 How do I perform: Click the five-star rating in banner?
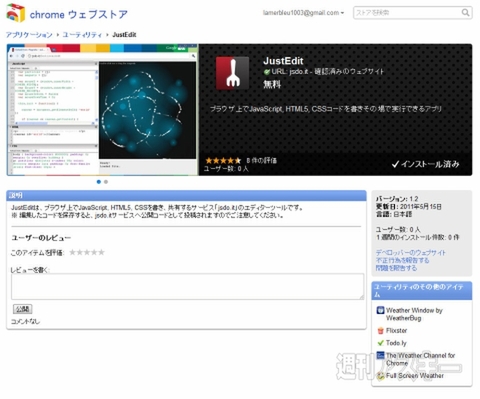coord(223,161)
